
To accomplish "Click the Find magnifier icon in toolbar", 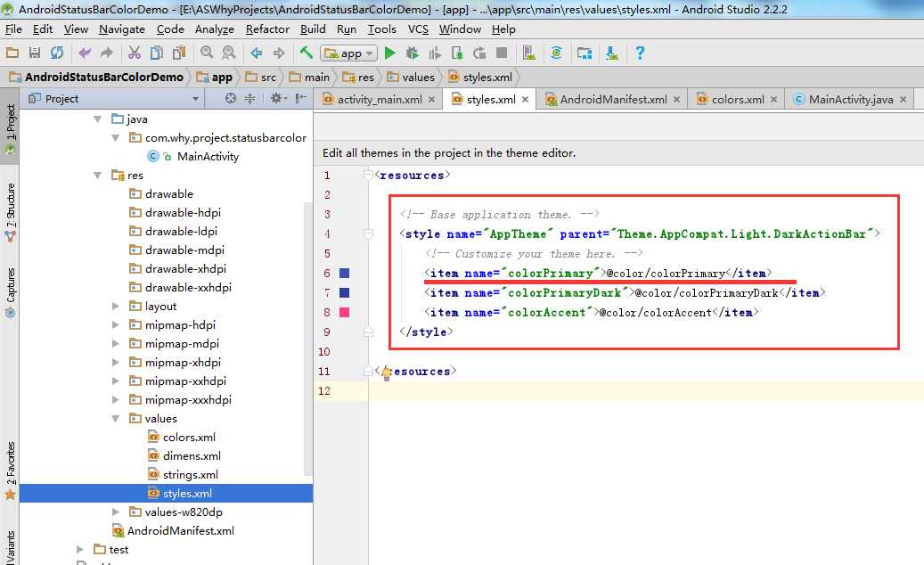I will (x=207, y=53).
